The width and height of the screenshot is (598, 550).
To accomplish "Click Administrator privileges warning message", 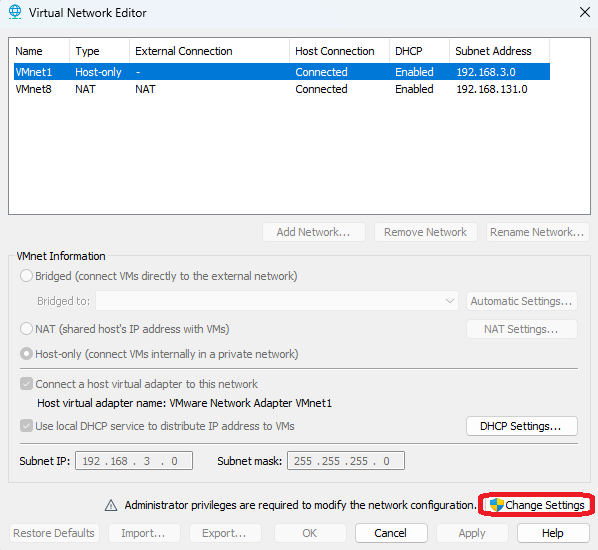I will click(301, 505).
